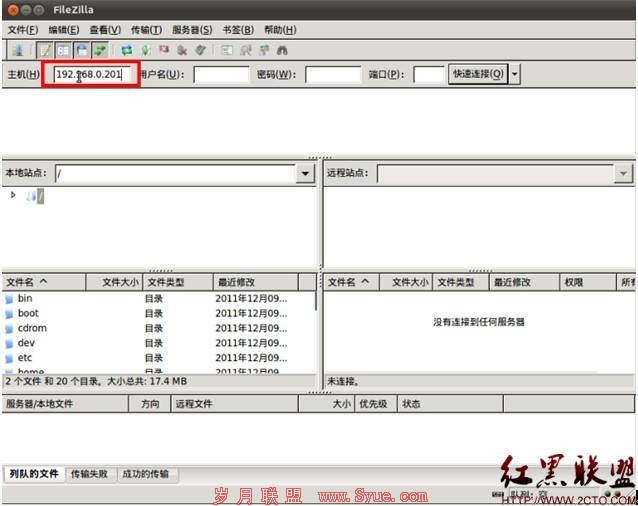Click the binoculars file search icon

(x=282, y=50)
